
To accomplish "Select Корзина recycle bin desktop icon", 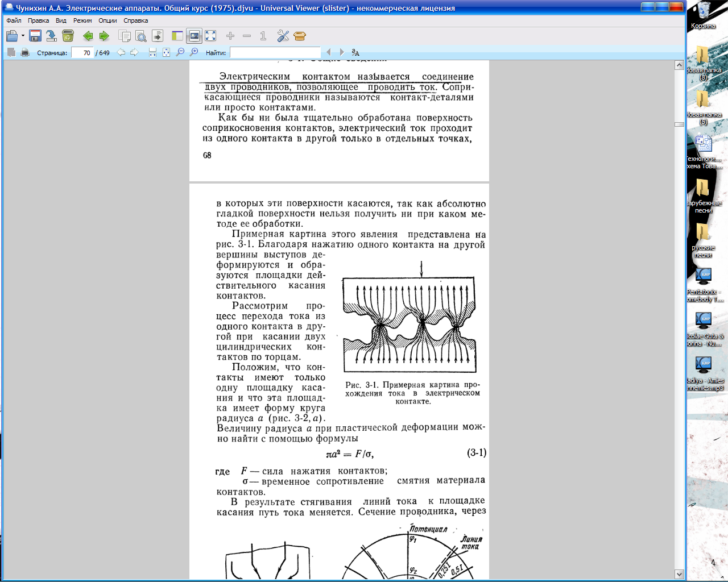I will 703,15.
